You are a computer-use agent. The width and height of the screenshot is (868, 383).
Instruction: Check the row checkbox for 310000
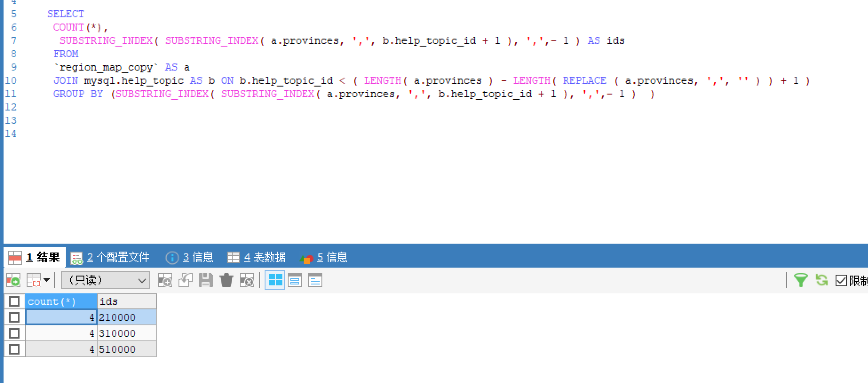pos(14,333)
